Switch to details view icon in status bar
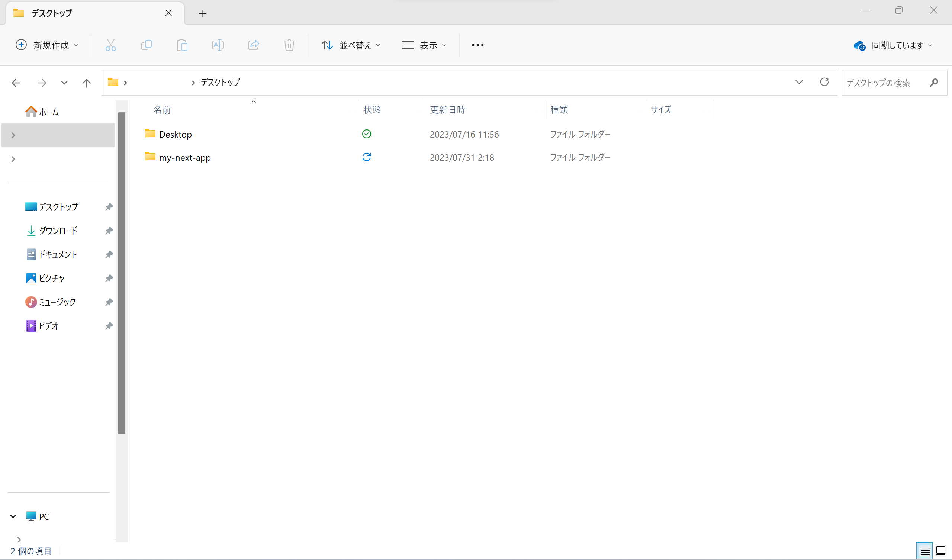This screenshot has width=952, height=560. [924, 551]
